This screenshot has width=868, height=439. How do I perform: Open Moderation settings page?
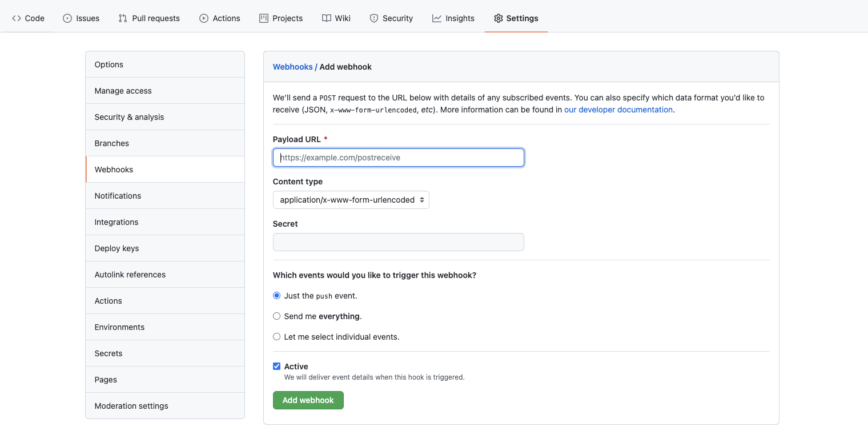click(165, 406)
